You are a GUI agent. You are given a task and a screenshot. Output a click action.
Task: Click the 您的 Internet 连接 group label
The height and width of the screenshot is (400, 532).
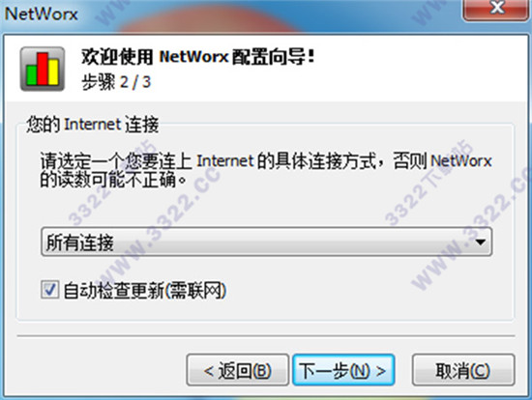click(93, 124)
